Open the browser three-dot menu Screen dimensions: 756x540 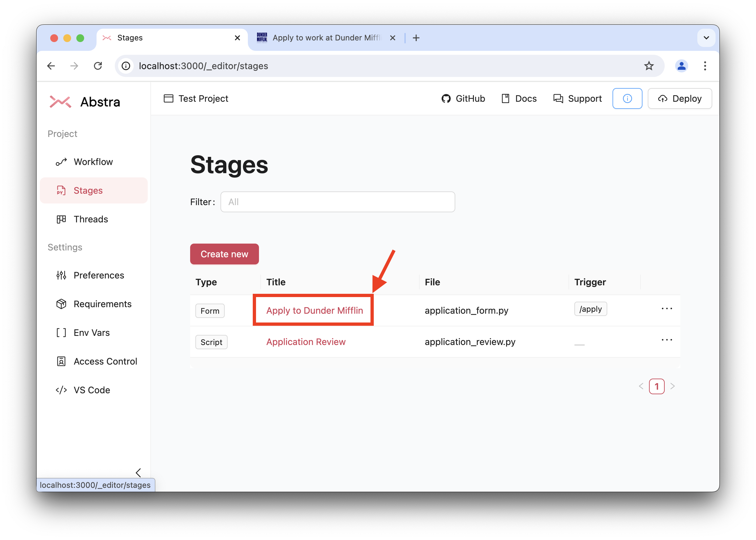point(705,66)
